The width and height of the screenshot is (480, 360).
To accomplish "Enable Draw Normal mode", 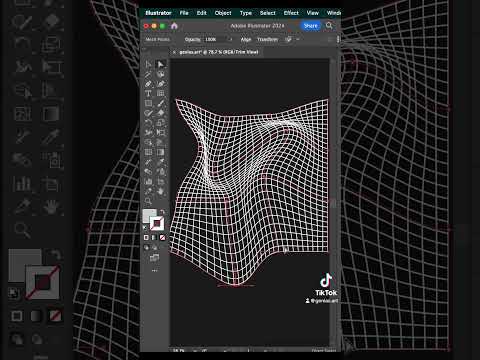I will coord(146,247).
